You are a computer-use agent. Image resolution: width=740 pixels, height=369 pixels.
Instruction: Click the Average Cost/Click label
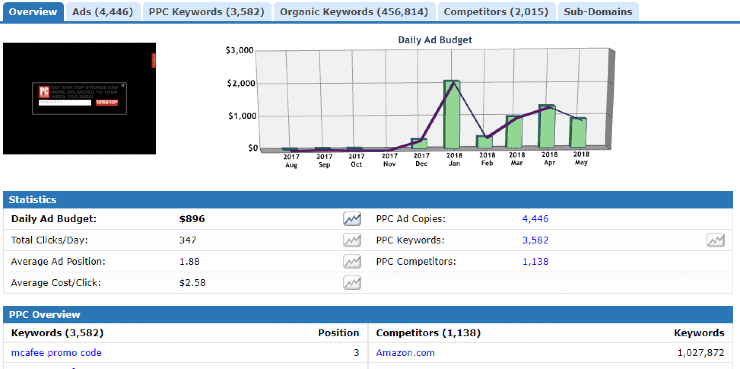tap(56, 283)
